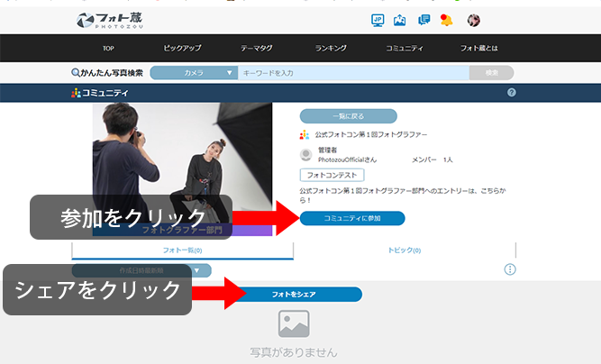Click the フォトコンテスト tag button

coord(332,175)
